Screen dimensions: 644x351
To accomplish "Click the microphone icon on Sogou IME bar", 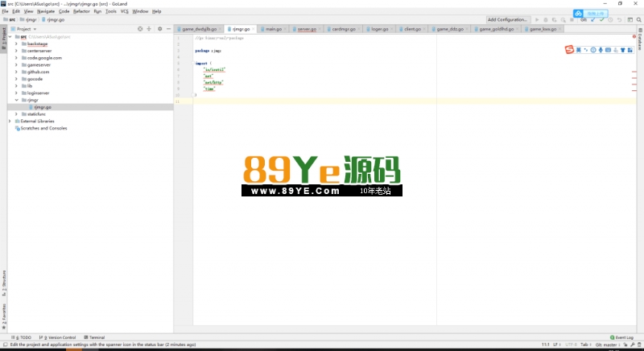I will [601, 50].
